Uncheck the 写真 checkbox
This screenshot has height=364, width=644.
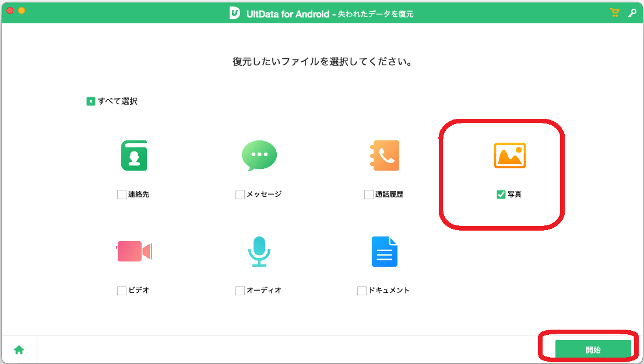click(501, 195)
